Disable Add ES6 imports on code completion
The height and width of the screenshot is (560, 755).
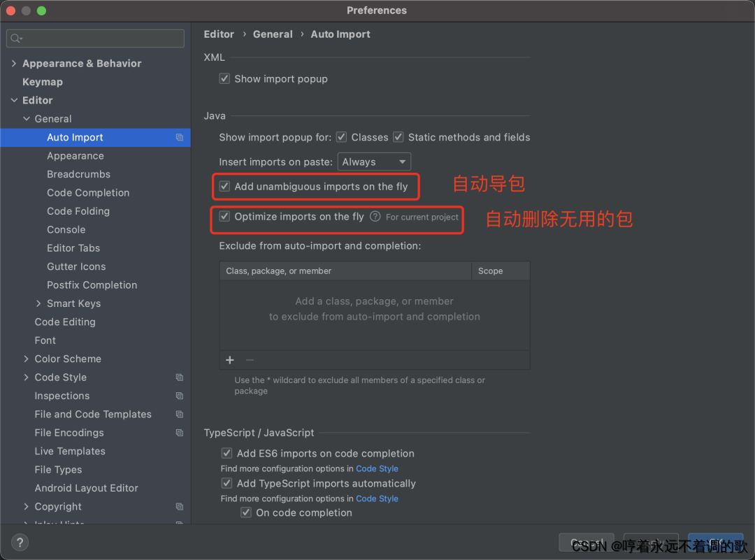pyautogui.click(x=226, y=453)
